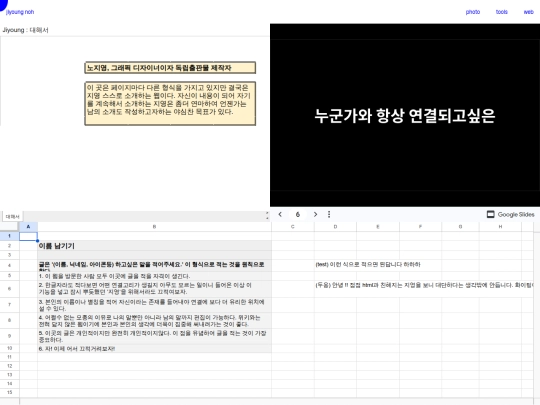This screenshot has height=405, width=540.
Task: Open the web link
Action: (x=528, y=12)
